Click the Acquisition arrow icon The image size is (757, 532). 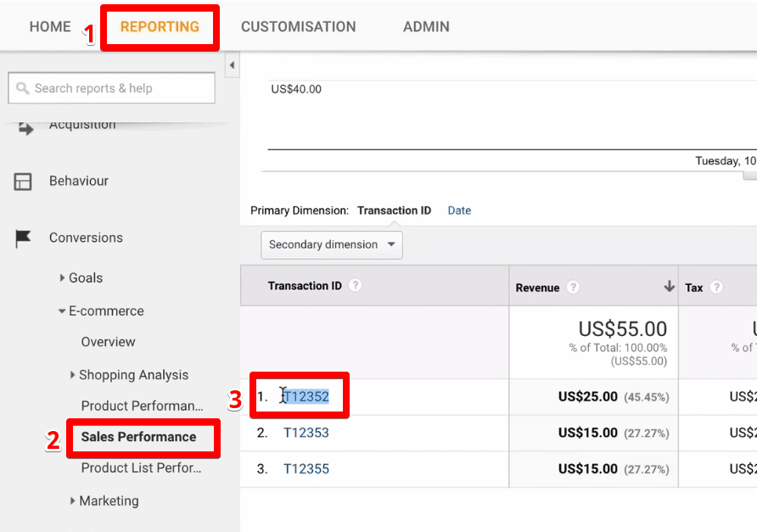point(25,128)
